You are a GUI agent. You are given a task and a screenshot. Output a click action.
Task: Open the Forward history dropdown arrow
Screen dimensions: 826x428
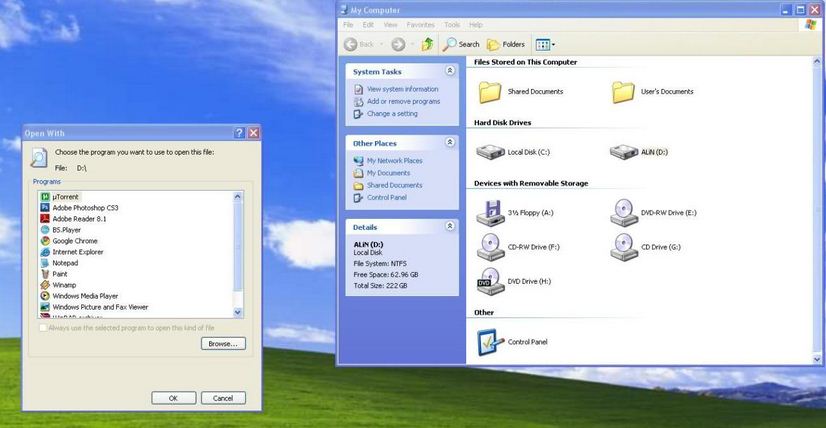pyautogui.click(x=412, y=45)
